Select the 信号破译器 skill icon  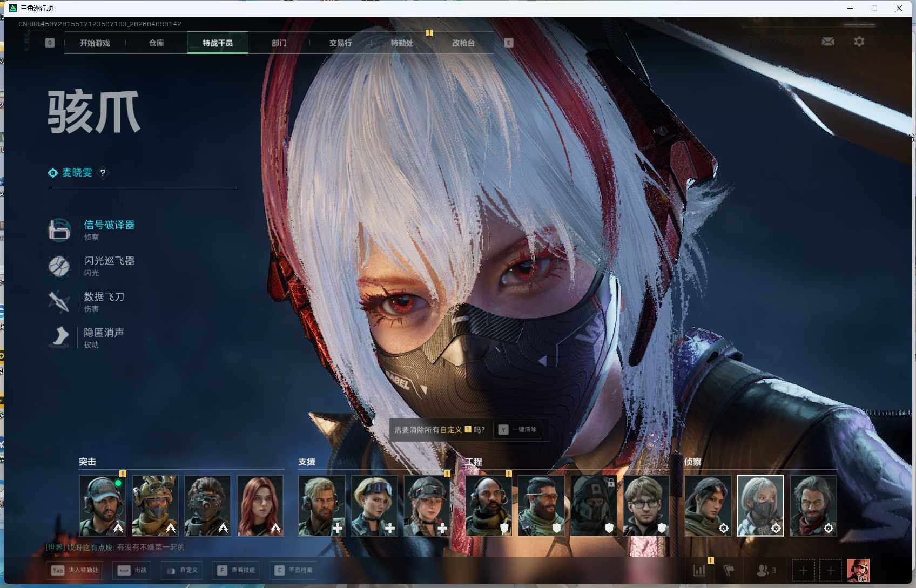coord(59,230)
